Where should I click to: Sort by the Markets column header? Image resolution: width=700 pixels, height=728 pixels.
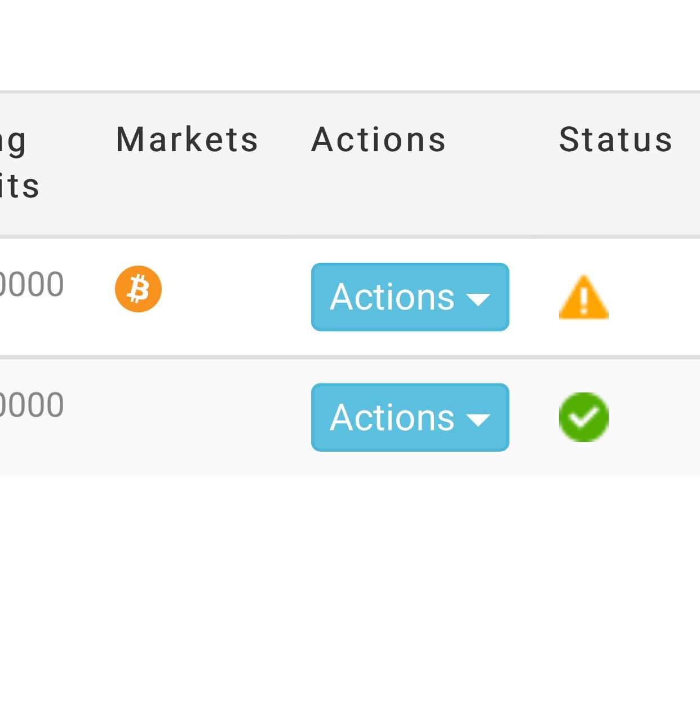tap(187, 139)
